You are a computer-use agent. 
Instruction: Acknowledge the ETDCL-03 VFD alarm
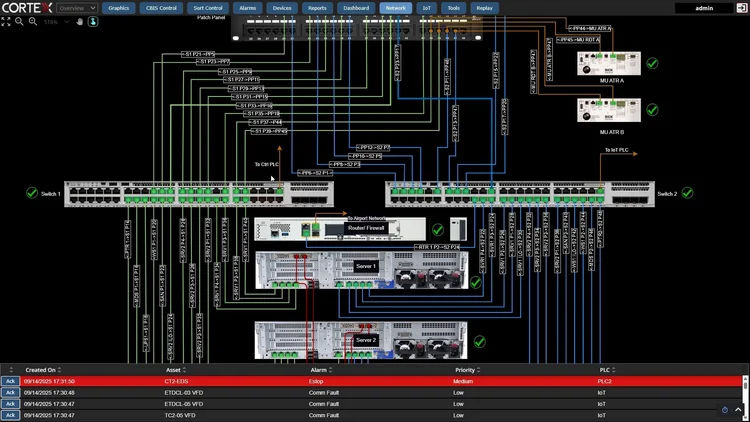pos(10,392)
